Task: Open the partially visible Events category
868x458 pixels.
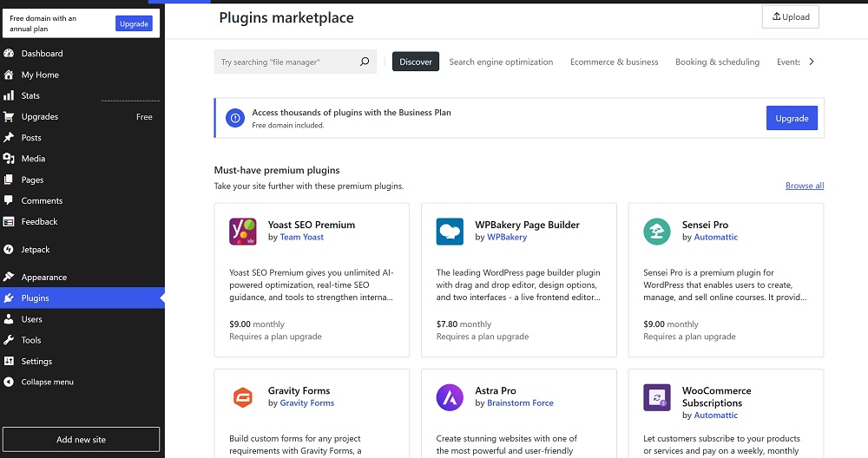Action: tap(788, 62)
